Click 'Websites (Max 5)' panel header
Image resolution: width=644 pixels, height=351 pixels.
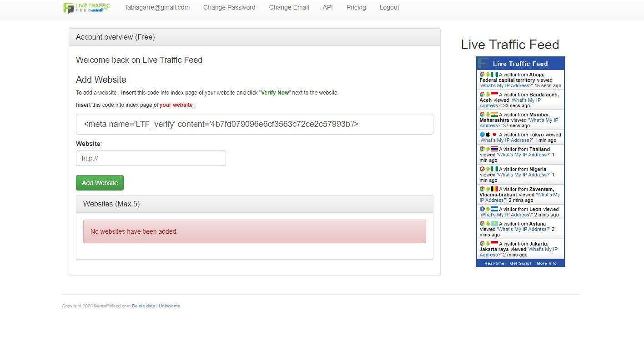(x=255, y=204)
